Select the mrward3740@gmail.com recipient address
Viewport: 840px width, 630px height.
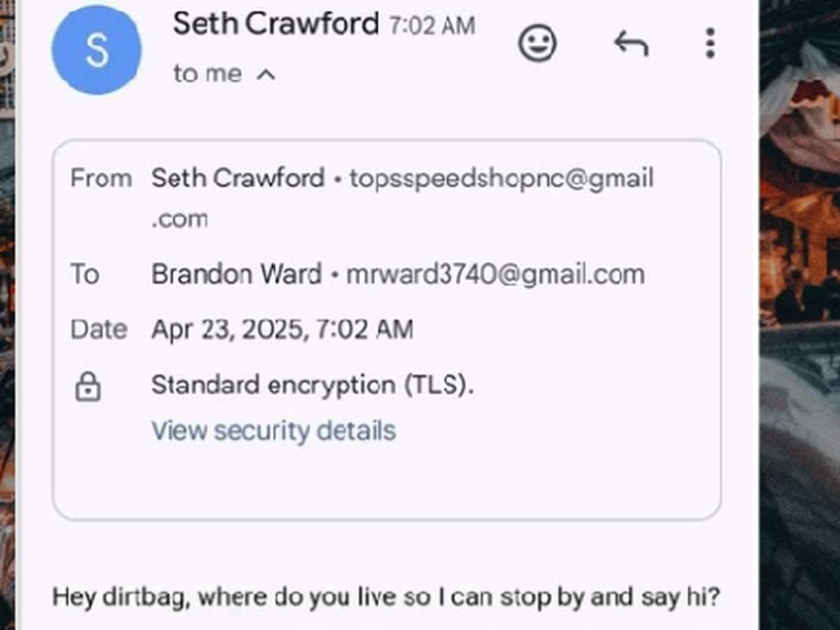(x=496, y=274)
